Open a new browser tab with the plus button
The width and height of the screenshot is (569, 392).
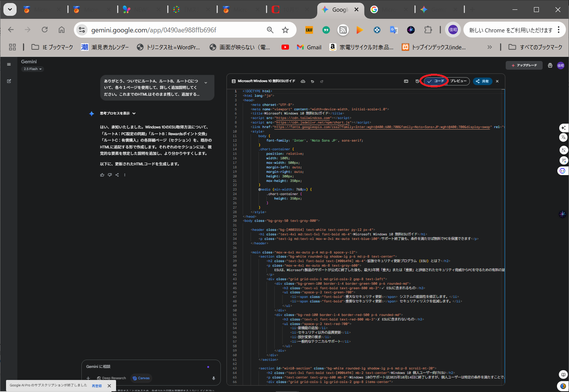473,9
